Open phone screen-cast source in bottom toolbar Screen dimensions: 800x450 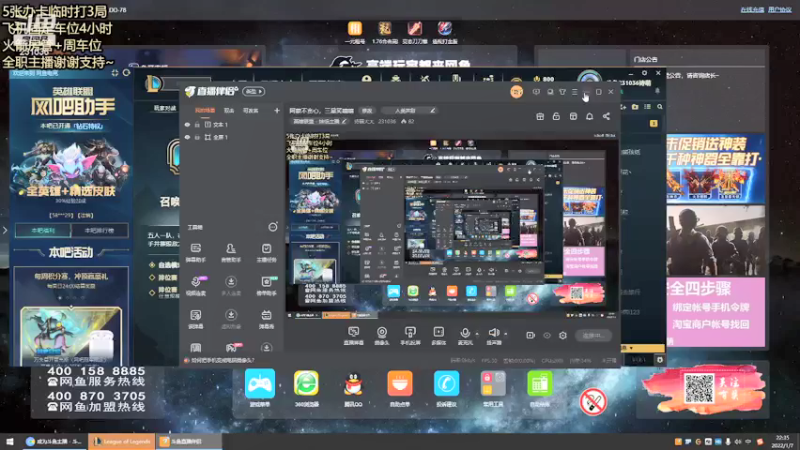[x=410, y=336]
